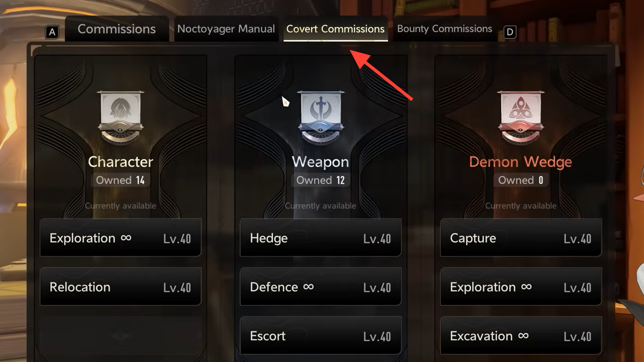Open the Commissions tab
This screenshot has height=362, width=644.
pos(117,29)
